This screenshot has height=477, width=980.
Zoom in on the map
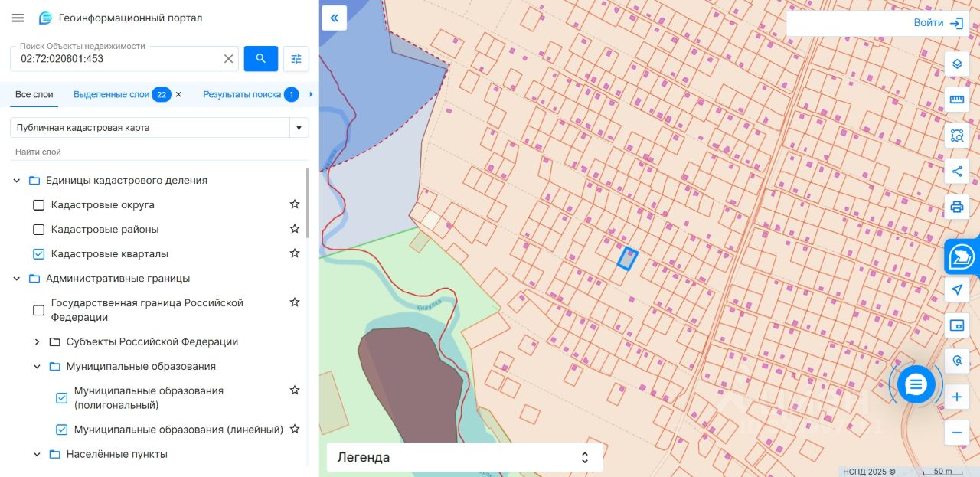[x=956, y=397]
